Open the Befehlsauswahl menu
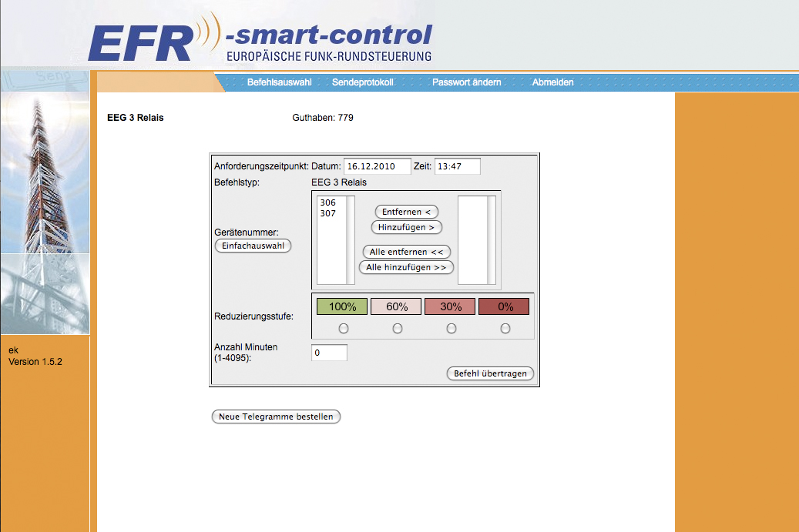Screen dimensions: 799x532 pos(279,82)
